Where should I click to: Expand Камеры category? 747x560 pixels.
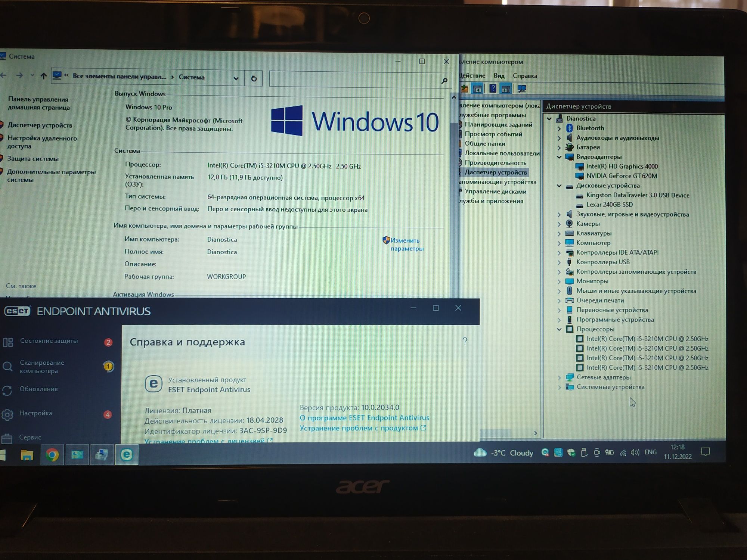pyautogui.click(x=559, y=224)
